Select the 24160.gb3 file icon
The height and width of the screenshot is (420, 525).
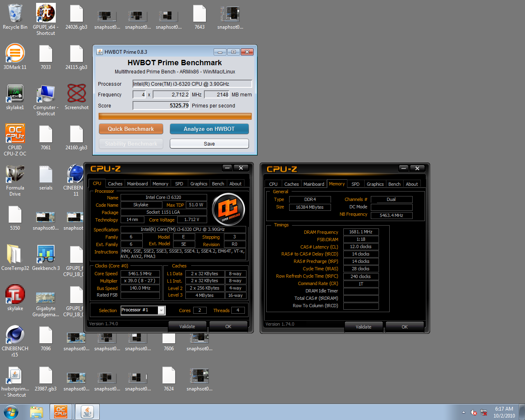pyautogui.click(x=76, y=137)
